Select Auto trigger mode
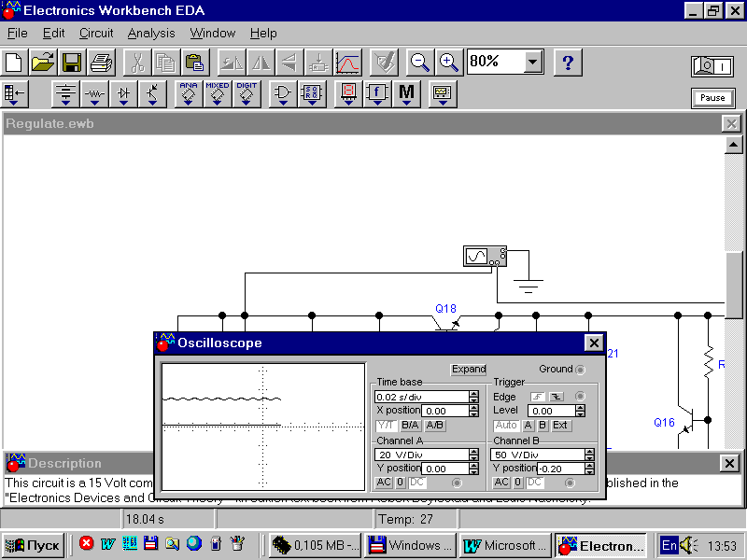This screenshot has width=747, height=560. click(506, 426)
